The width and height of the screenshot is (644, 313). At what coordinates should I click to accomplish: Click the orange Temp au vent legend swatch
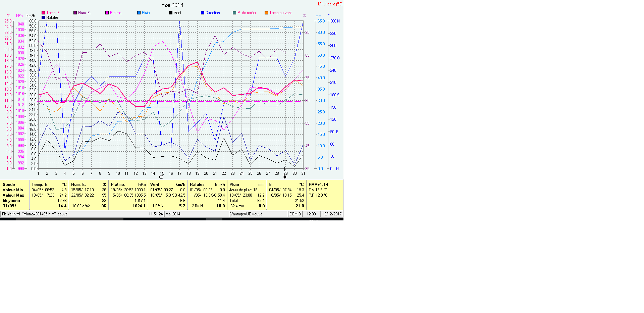[266, 13]
